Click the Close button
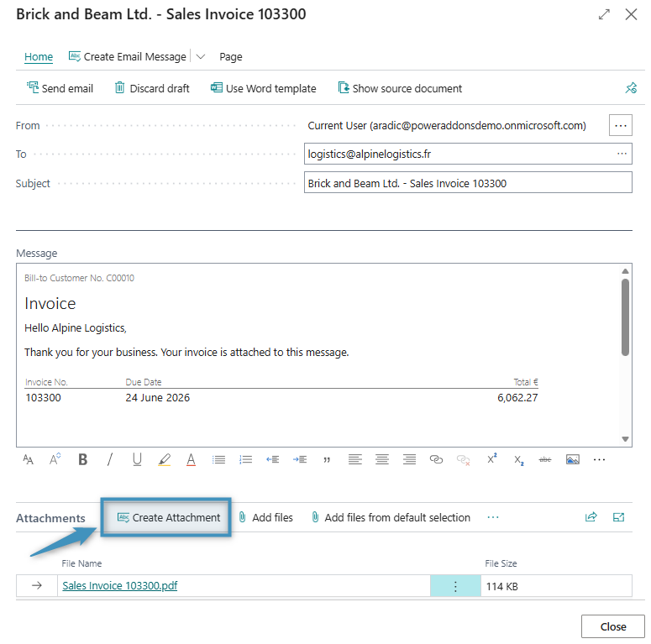The image size is (651, 644). tap(613, 626)
